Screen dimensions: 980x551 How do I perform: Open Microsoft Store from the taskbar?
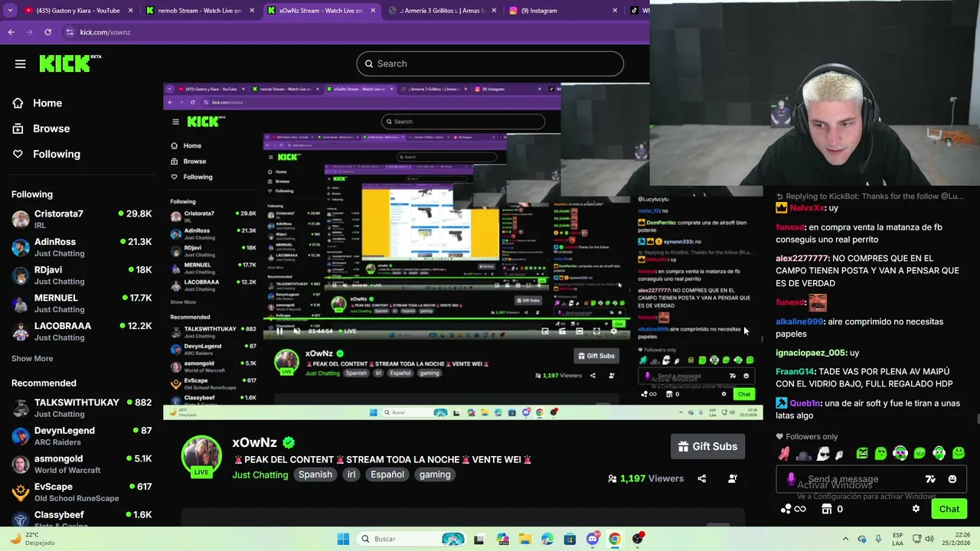coord(570,539)
